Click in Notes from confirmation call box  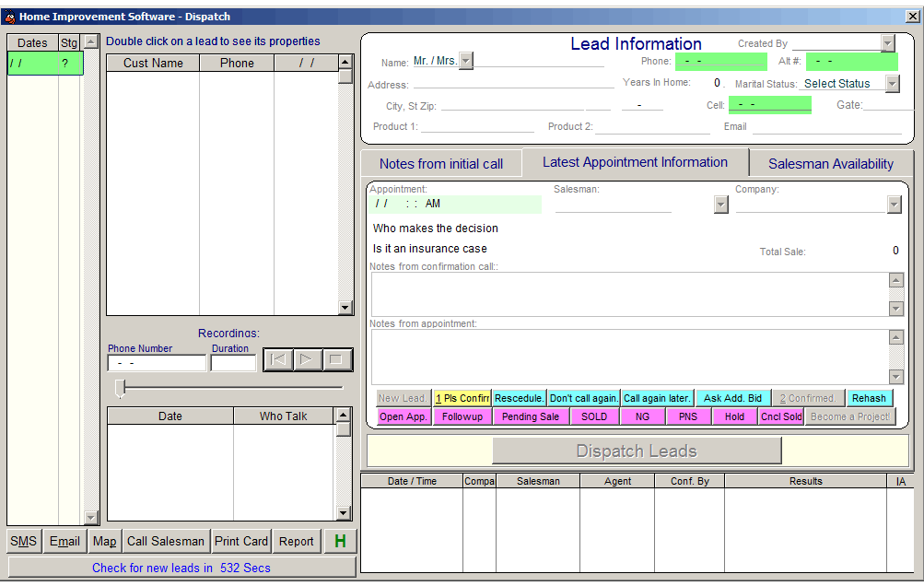click(x=630, y=294)
